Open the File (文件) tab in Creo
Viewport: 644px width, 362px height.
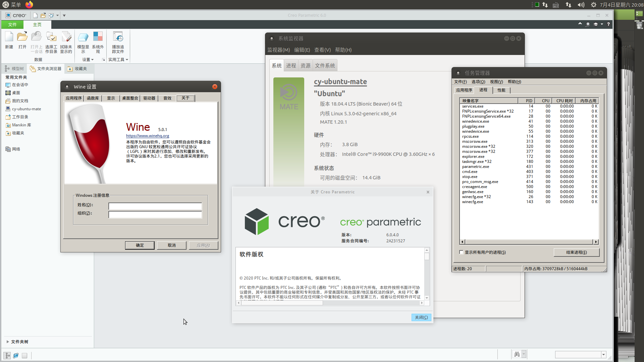tap(12, 24)
